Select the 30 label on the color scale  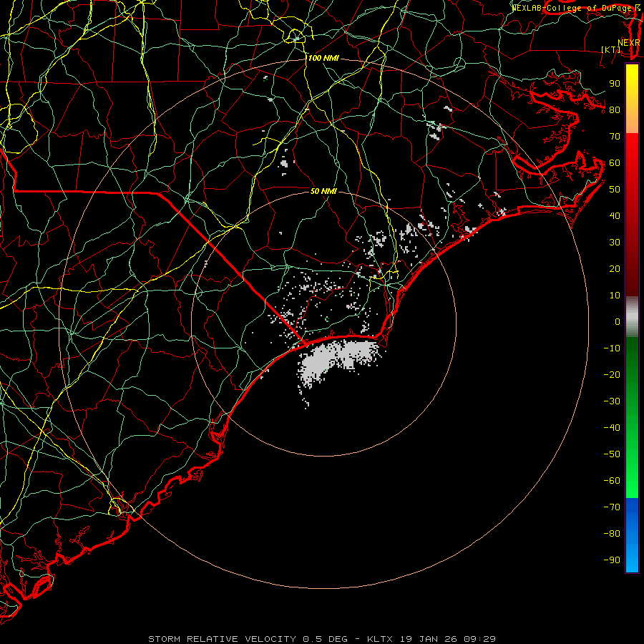[615, 243]
